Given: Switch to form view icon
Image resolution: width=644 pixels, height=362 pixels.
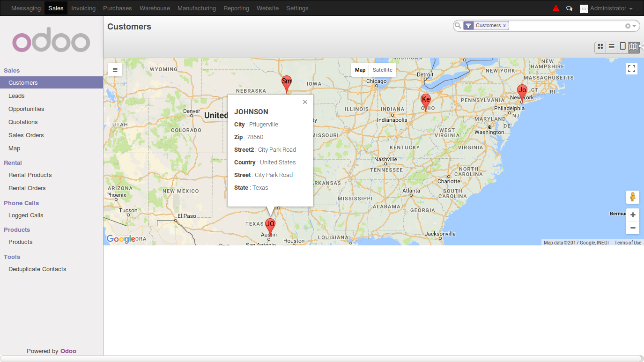Looking at the screenshot, I should click(x=622, y=47).
